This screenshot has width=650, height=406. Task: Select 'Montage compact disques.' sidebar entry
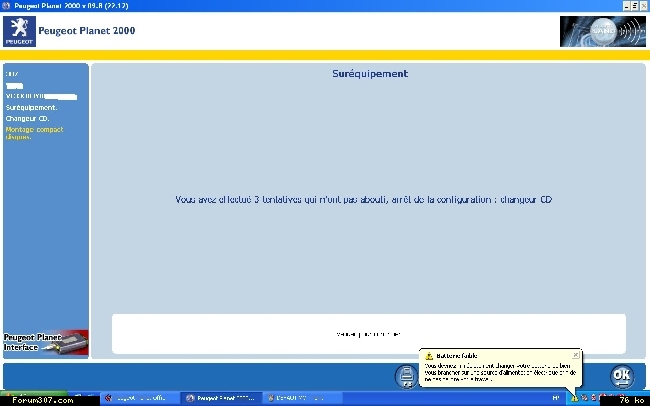point(34,133)
